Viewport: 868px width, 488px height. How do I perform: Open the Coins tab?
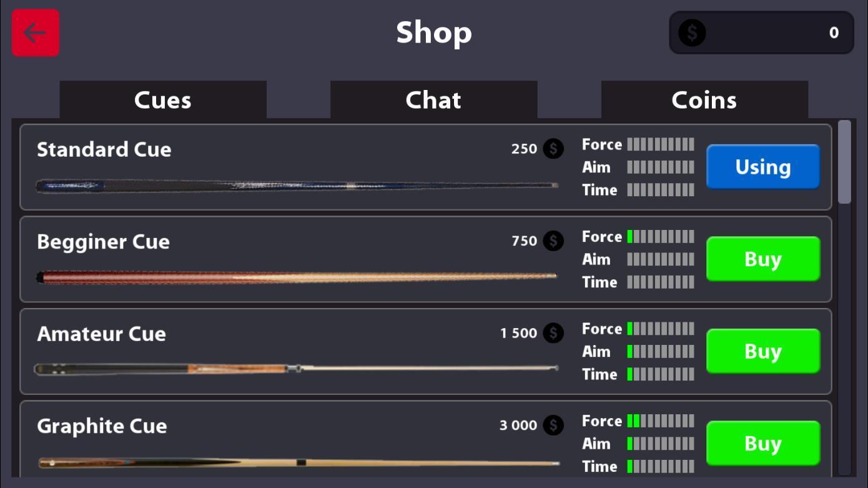(x=704, y=100)
